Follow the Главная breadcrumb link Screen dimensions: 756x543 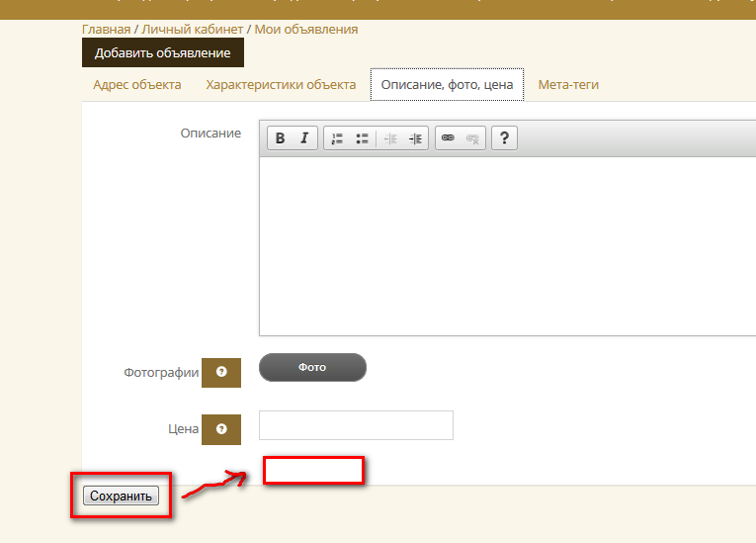point(106,30)
